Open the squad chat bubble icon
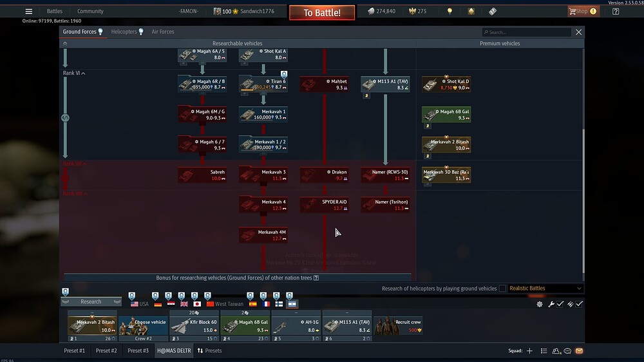 pyautogui.click(x=567, y=351)
